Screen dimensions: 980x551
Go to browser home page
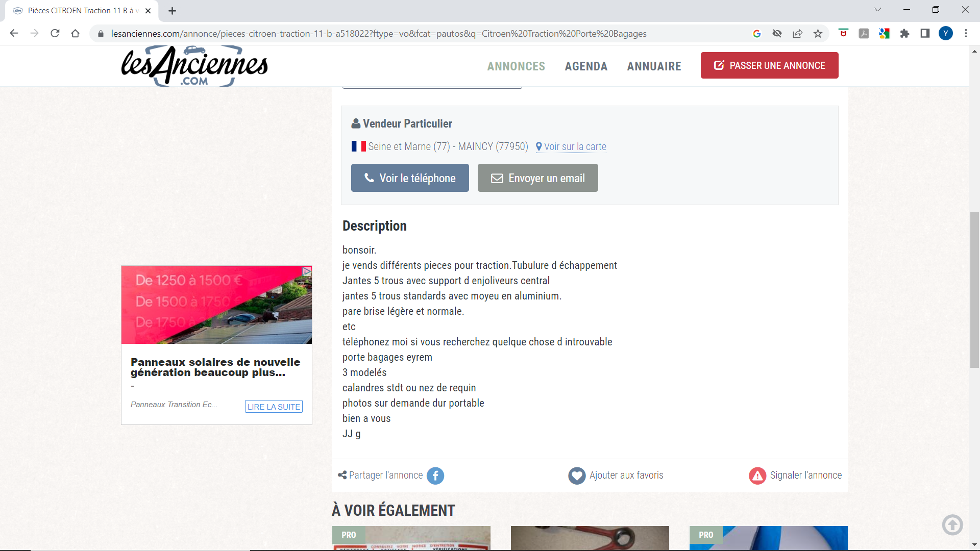[76, 34]
